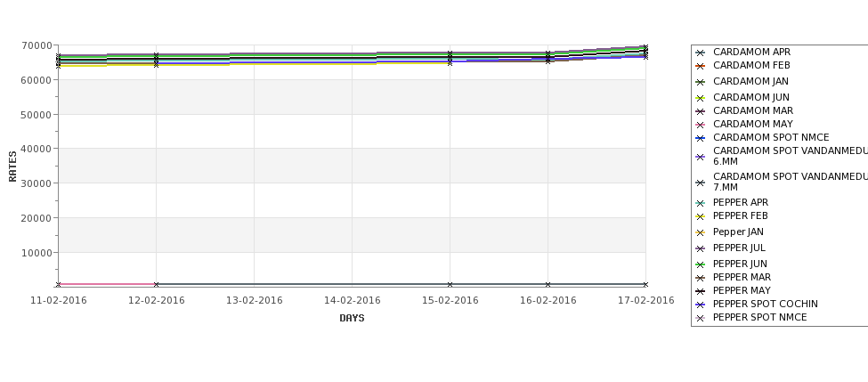
Task: Select the CARDAMOM JUN legend label
Action: pos(751,97)
